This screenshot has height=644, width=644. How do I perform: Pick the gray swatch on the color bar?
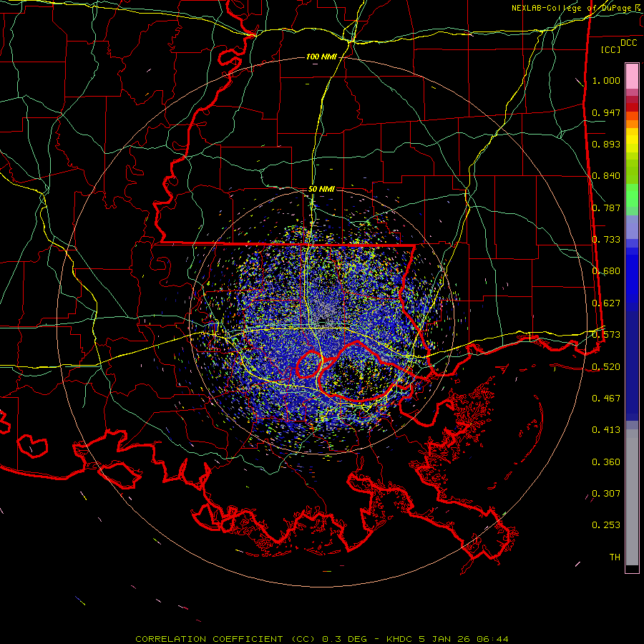(632, 497)
